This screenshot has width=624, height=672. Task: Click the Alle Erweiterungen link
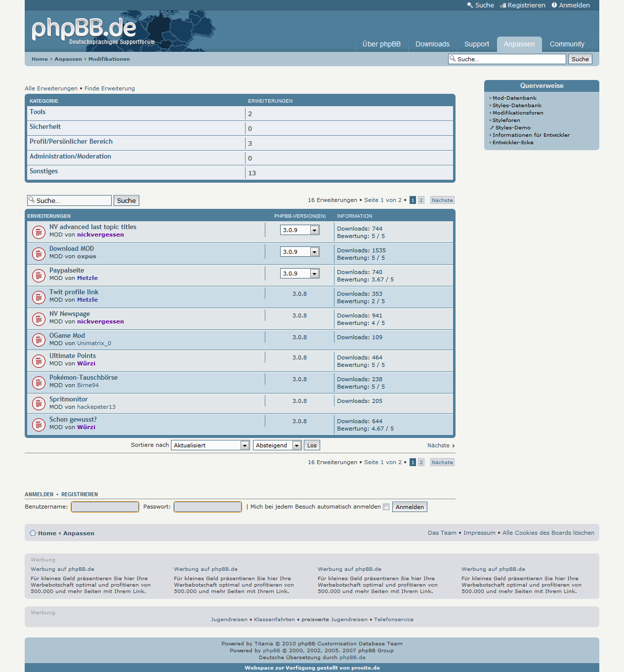tap(51, 89)
